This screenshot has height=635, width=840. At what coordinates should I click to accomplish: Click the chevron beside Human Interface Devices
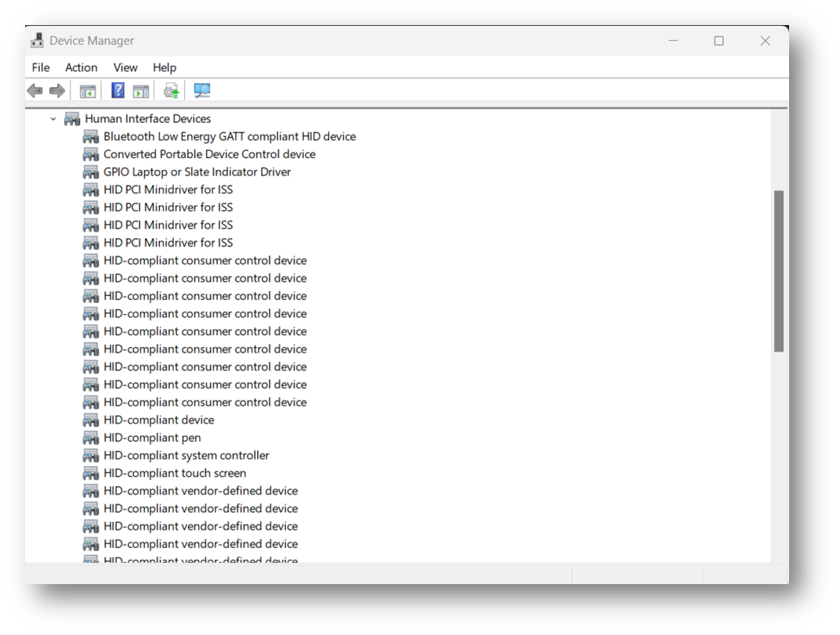click(x=52, y=118)
